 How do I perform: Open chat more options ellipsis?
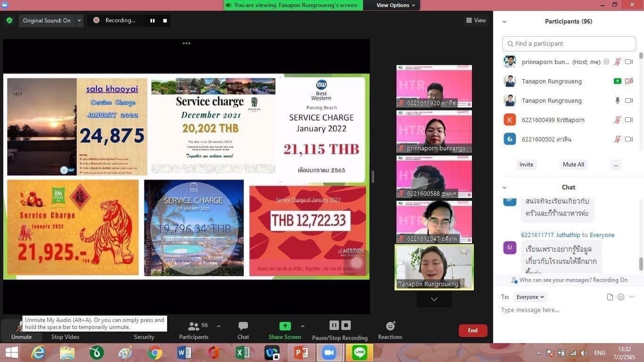(x=632, y=297)
